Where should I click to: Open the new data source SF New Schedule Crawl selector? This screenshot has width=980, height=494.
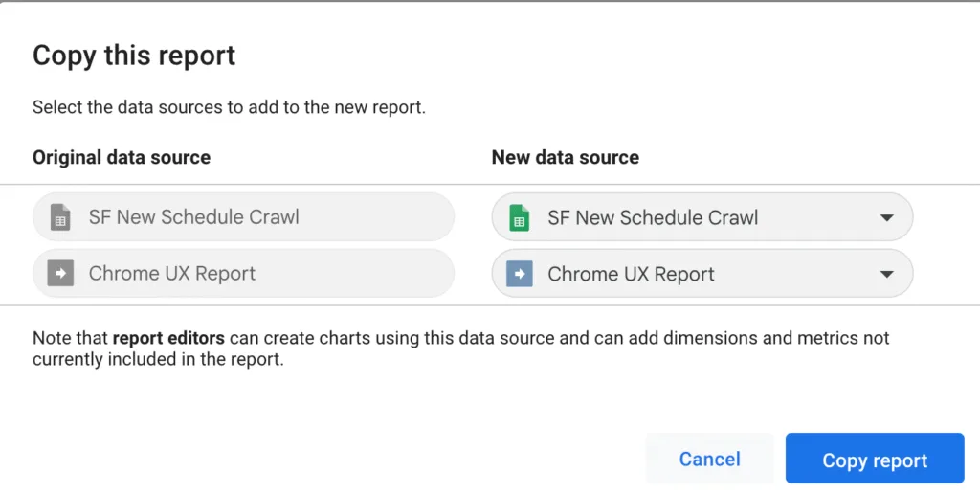[x=702, y=217]
